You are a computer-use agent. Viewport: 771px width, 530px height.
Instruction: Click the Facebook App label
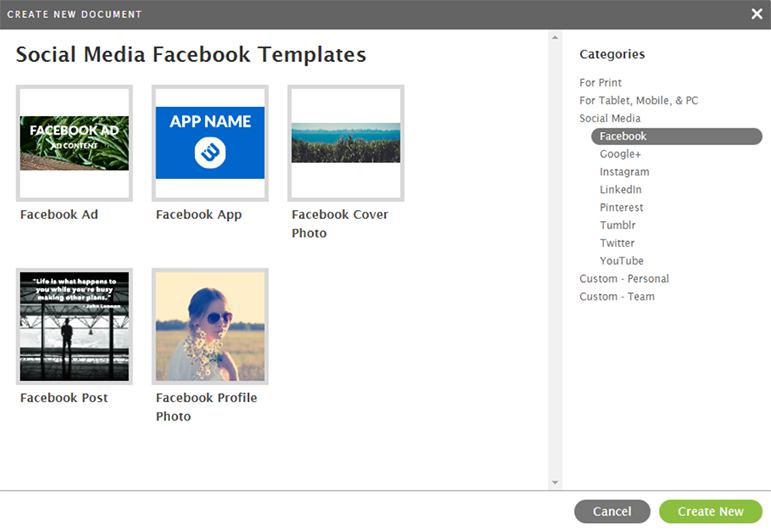tap(199, 215)
